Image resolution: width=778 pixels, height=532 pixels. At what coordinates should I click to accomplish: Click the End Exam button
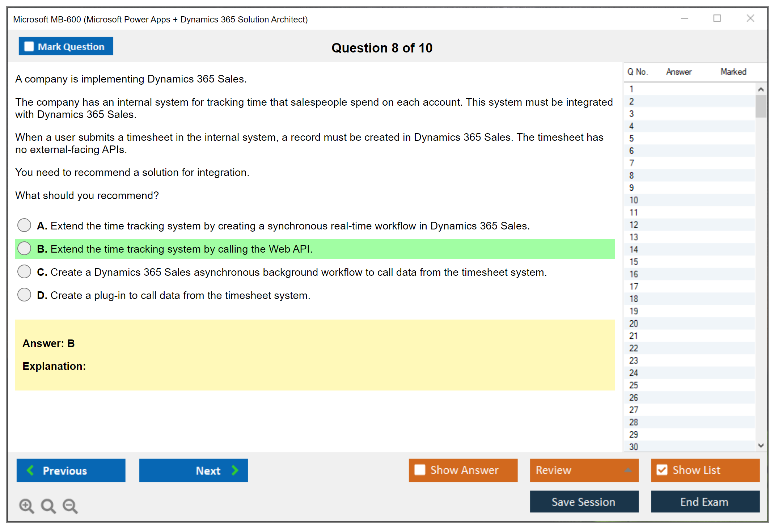coord(705,502)
